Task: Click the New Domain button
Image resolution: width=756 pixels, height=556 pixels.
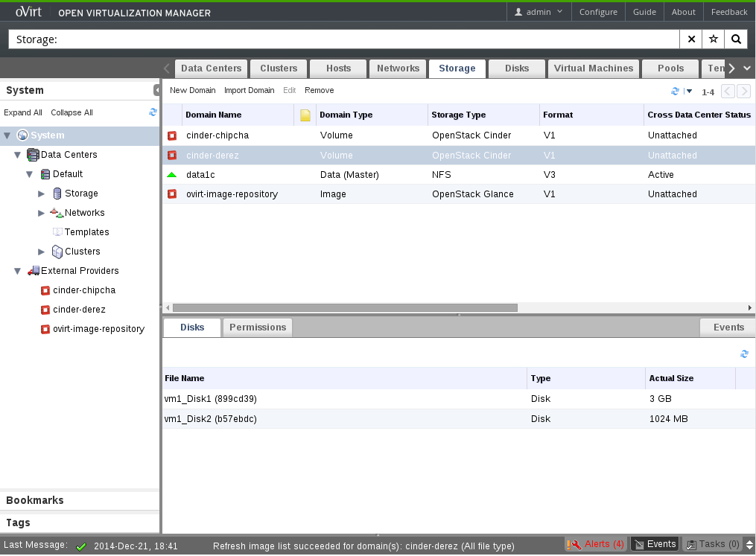Action: tap(192, 90)
